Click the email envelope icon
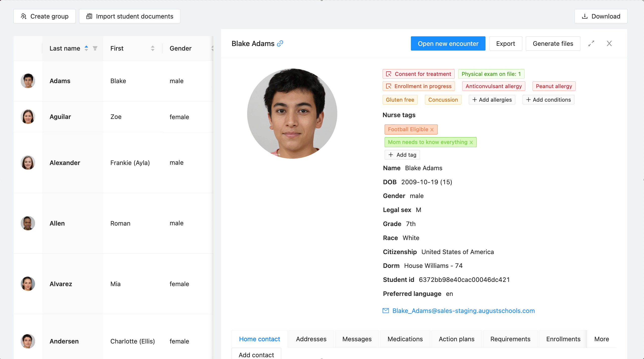Screen dimensions: 644x359 (x=386, y=311)
